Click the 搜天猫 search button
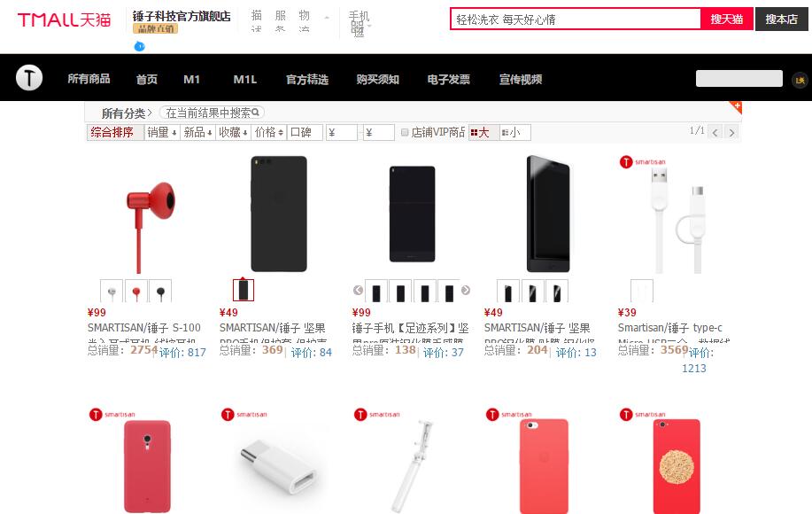The image size is (812, 514). pos(727,19)
